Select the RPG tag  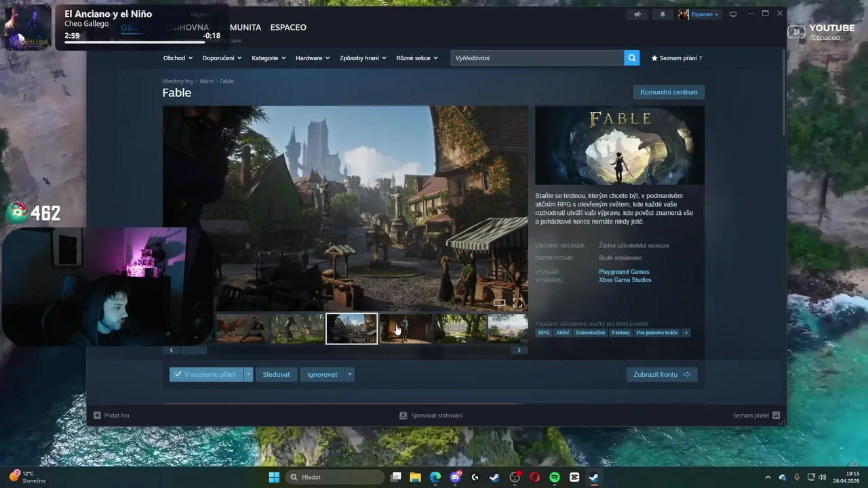(x=544, y=333)
